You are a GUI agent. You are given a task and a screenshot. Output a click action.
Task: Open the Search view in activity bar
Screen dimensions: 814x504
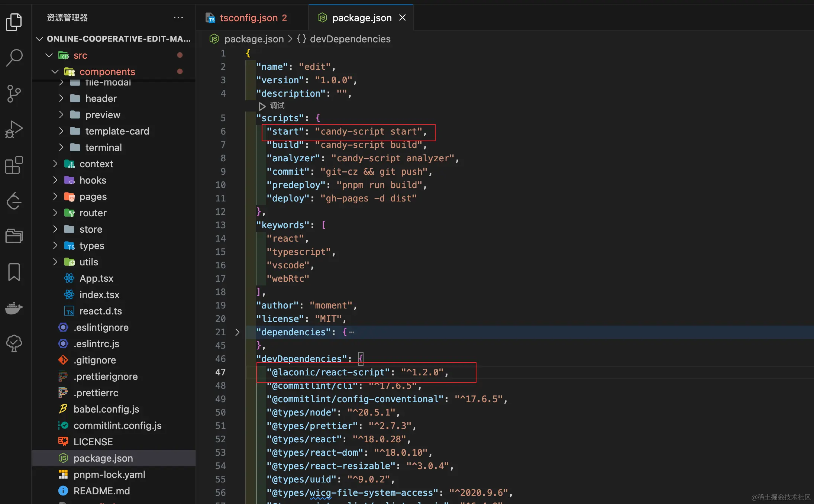point(14,58)
